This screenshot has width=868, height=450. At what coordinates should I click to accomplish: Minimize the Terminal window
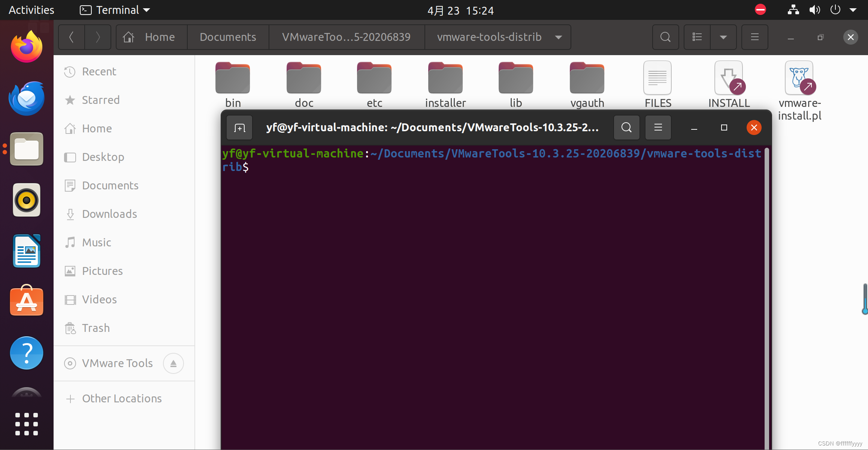point(694,128)
